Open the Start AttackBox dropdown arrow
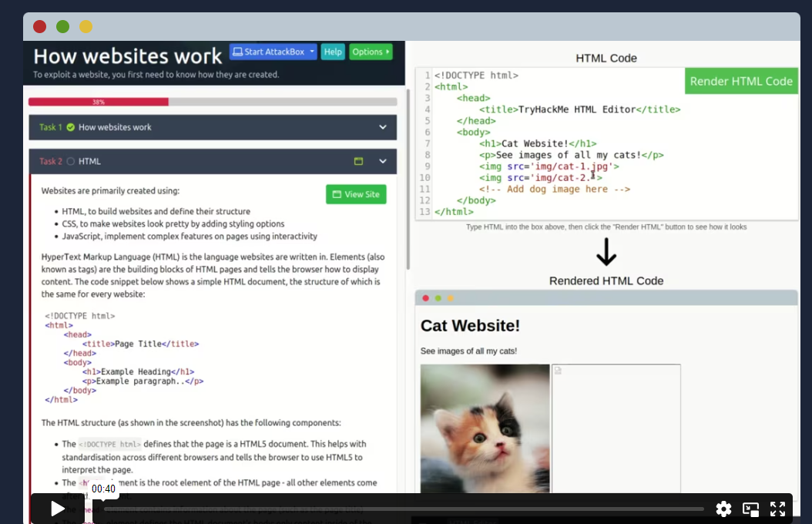 tap(312, 52)
